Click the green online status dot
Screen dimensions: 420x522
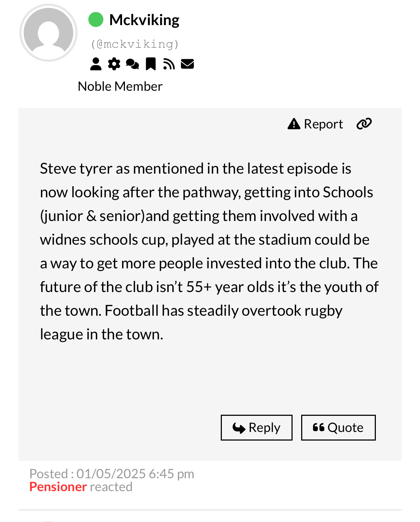[x=96, y=20]
